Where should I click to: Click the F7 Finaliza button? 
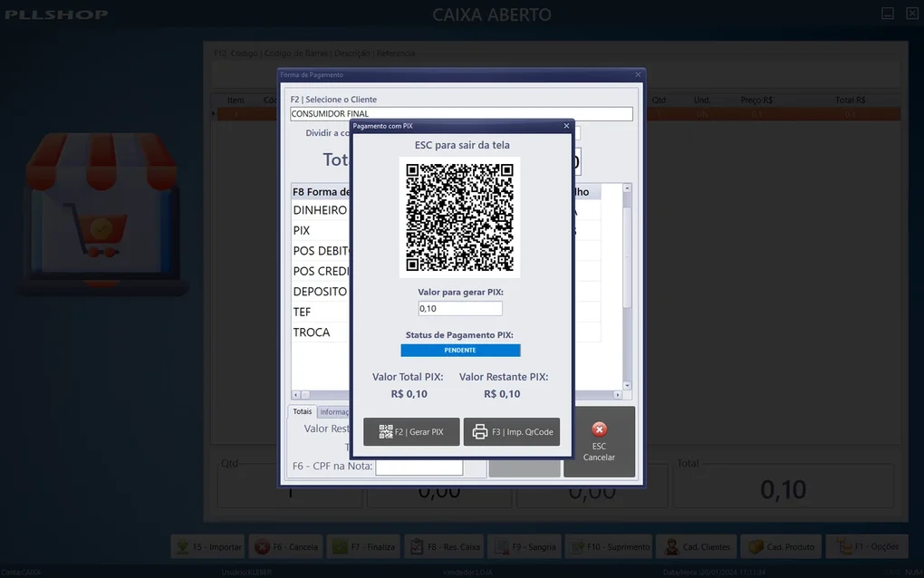(363, 547)
